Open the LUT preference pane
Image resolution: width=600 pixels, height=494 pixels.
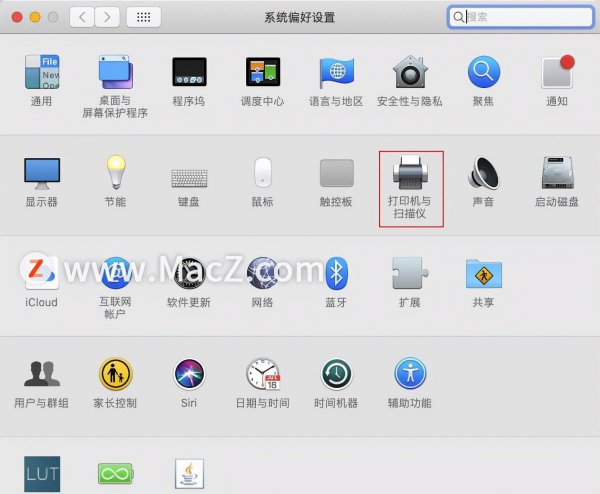coord(42,474)
